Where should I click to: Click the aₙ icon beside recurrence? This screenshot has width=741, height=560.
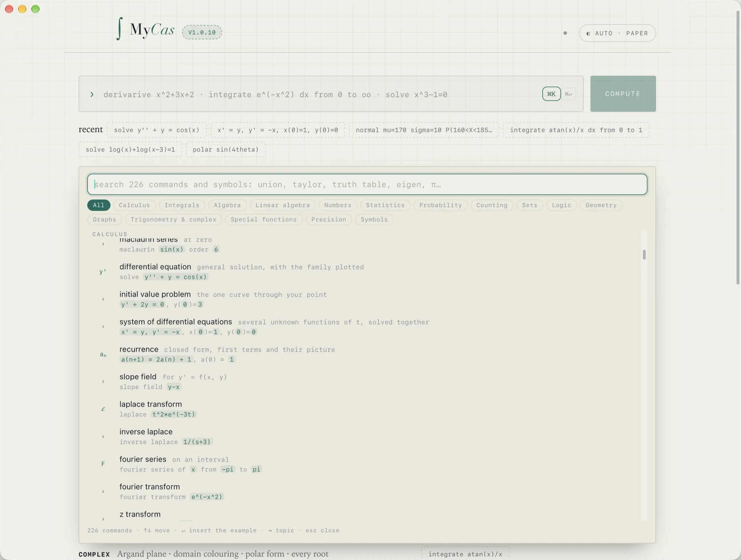[103, 354]
